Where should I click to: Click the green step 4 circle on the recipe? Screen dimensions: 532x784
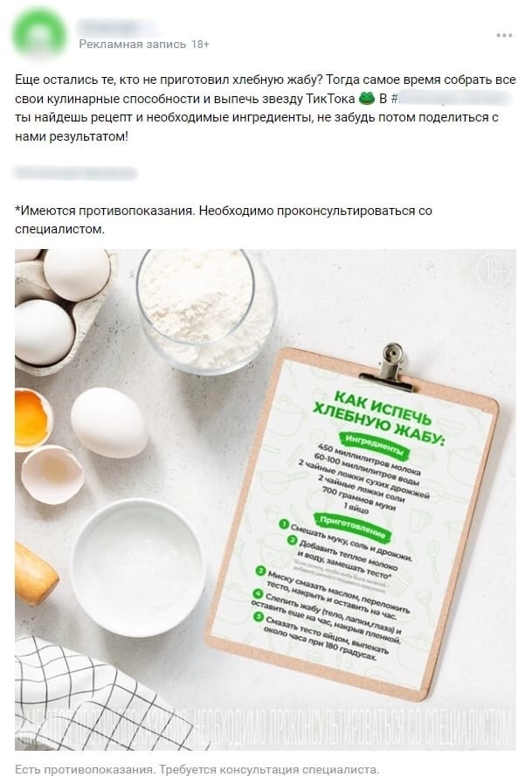pyautogui.click(x=258, y=594)
